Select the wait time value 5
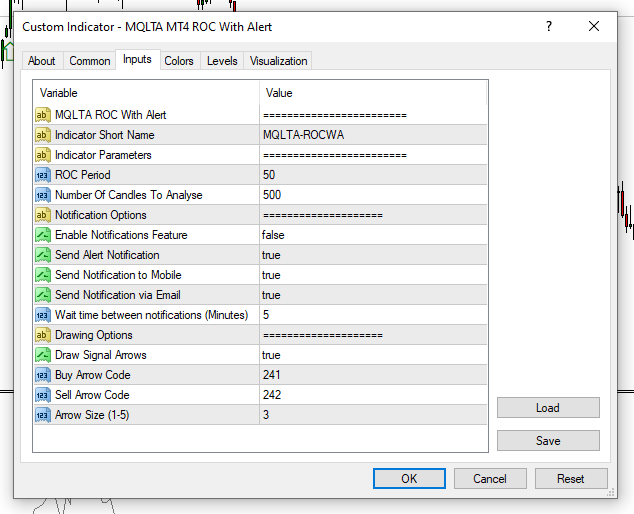Screen dimensions: 634x514 pos(266,315)
